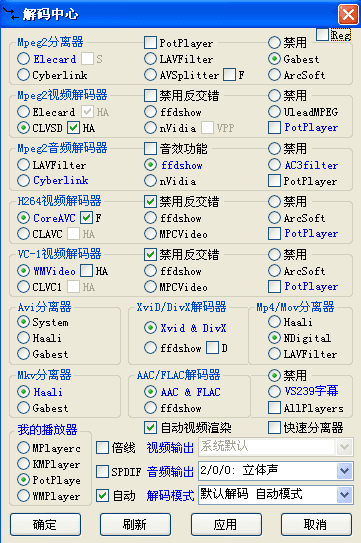
Task: Select 禁用 in VC-1视频解码器 group
Action: coord(274,255)
